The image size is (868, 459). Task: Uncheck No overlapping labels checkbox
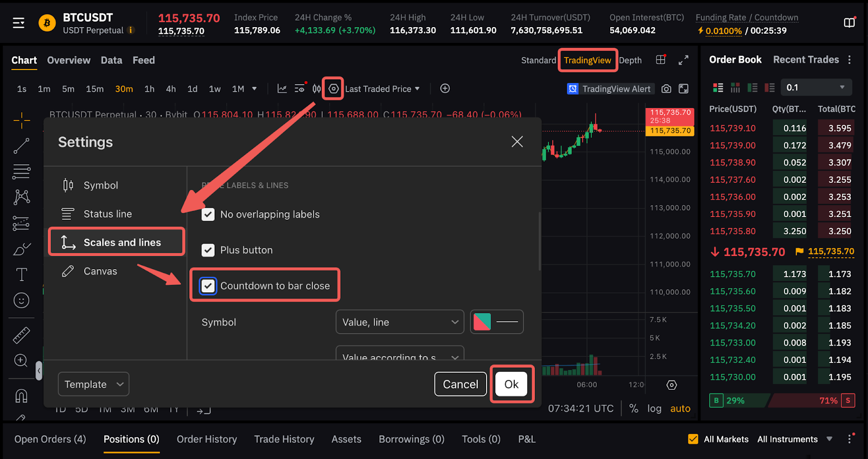[x=208, y=214]
